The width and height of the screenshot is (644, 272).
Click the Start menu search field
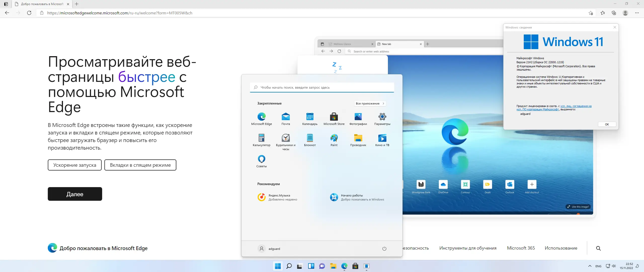tap(322, 87)
